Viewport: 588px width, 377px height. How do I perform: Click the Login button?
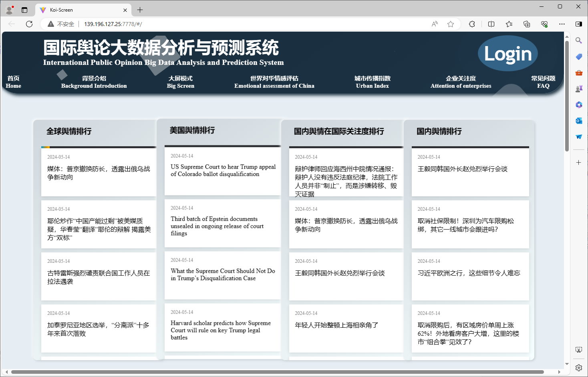pyautogui.click(x=507, y=54)
